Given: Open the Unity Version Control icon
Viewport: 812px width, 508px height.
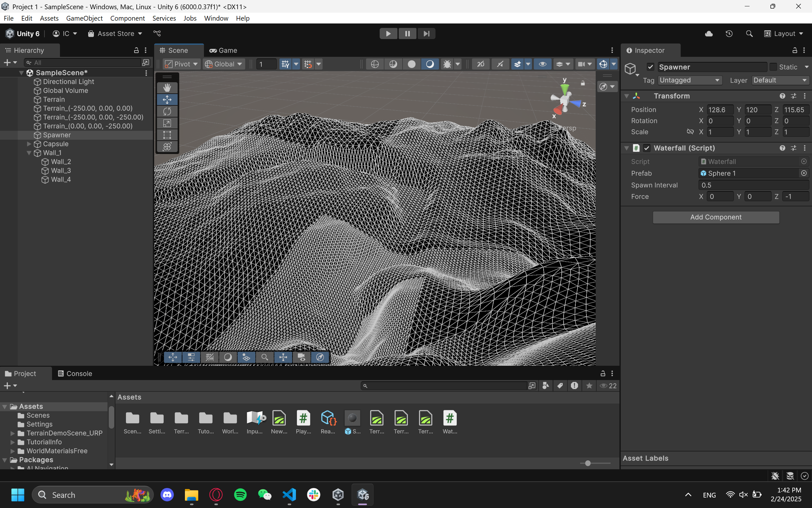Looking at the screenshot, I should point(157,34).
